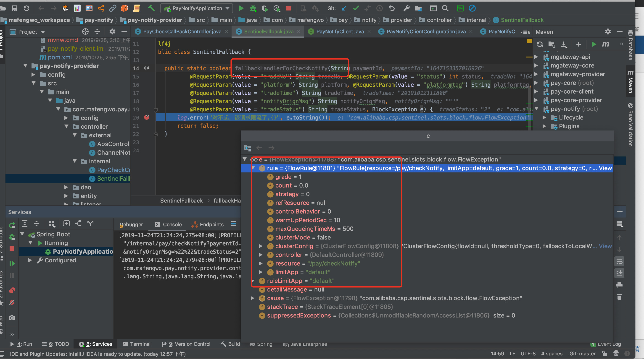644x359 pixels.
Task: Open settings via the wrench icon
Action: pyautogui.click(x=406, y=8)
